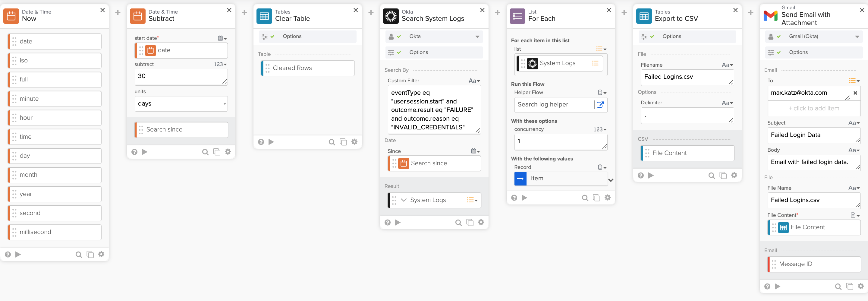Click the add card plus after Now card
Image resolution: width=868 pixels, height=301 pixels.
tap(118, 13)
